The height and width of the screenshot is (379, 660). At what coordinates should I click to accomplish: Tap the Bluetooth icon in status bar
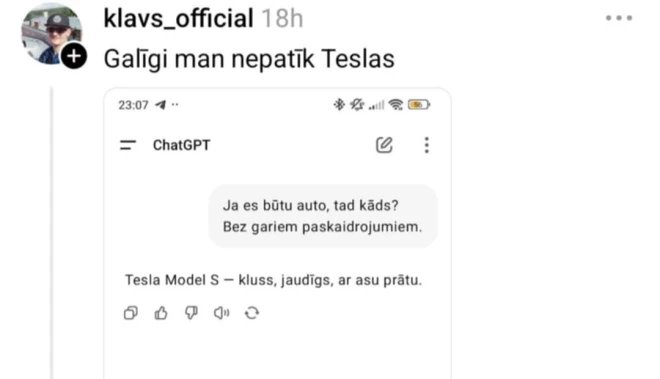coord(339,104)
